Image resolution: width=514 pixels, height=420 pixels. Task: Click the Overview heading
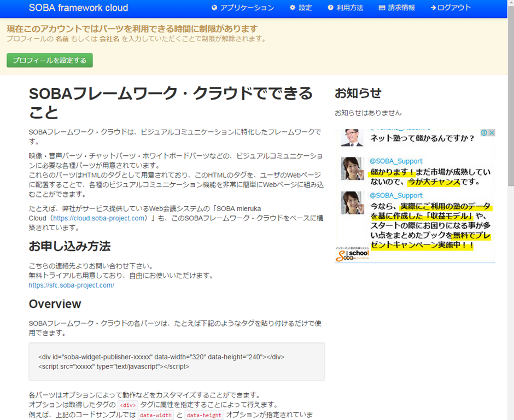coord(55,304)
